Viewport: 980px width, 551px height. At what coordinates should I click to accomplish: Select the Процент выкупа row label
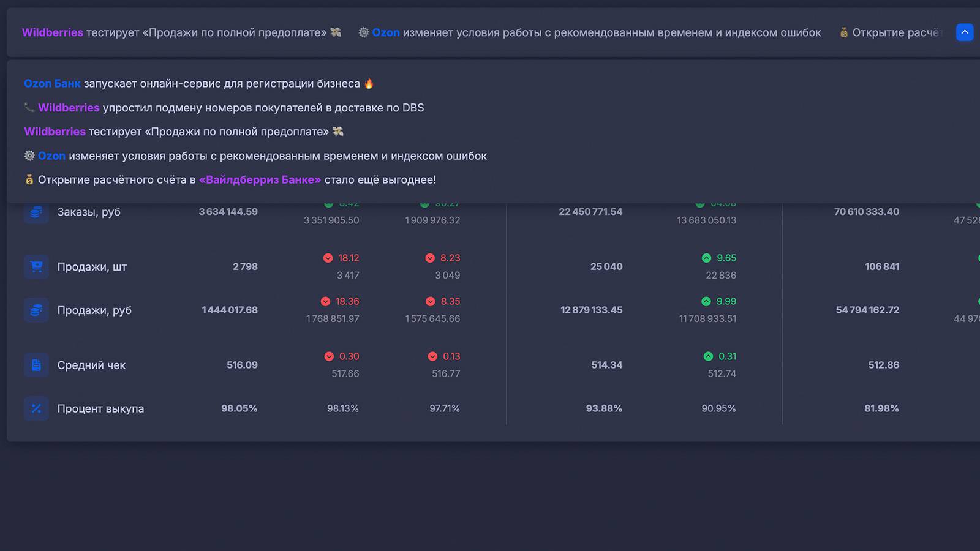100,408
